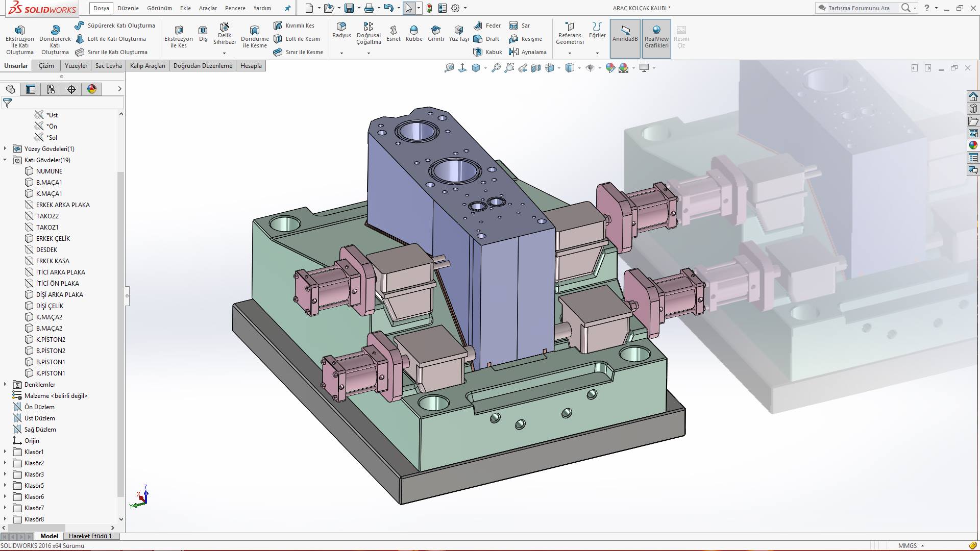Image resolution: width=980 pixels, height=551 pixels.
Task: Choose the Loft ile Kesim command
Action: [297, 39]
